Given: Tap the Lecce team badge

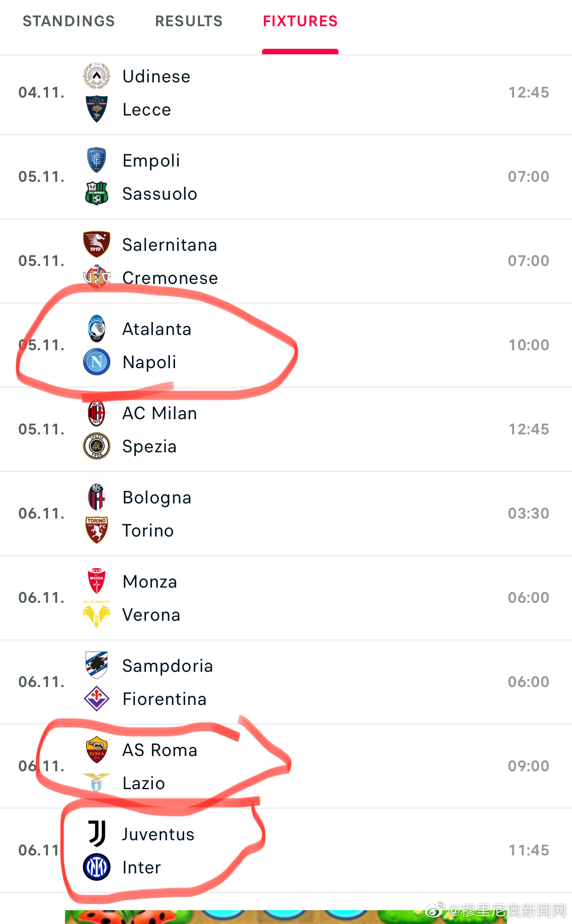Looking at the screenshot, I should [97, 109].
